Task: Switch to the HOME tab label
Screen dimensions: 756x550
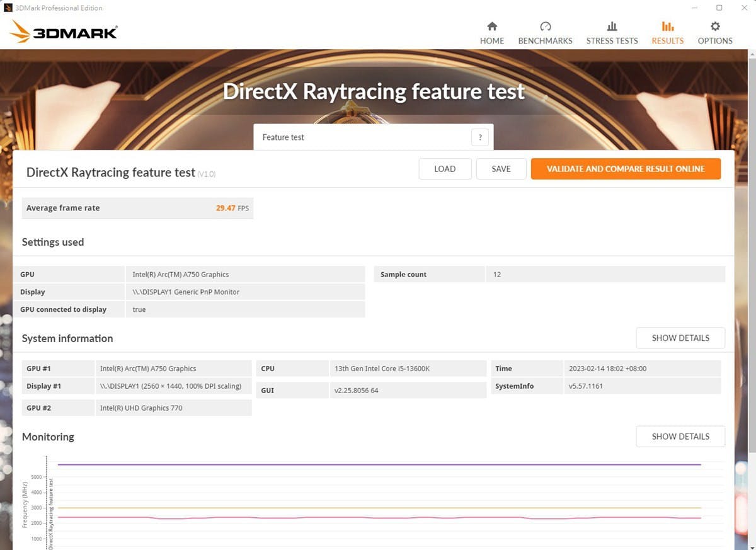Action: [492, 41]
